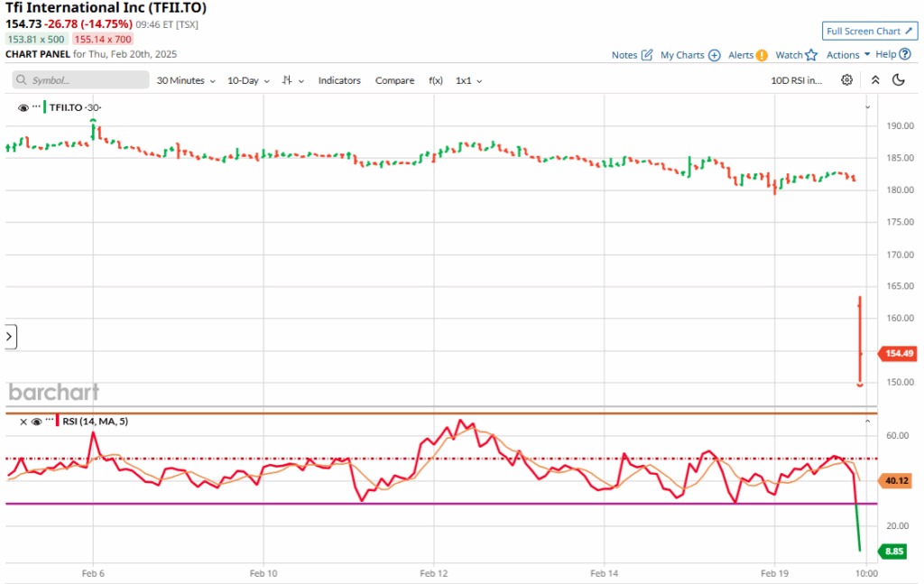Click the red RSI color swatch

coord(56,422)
